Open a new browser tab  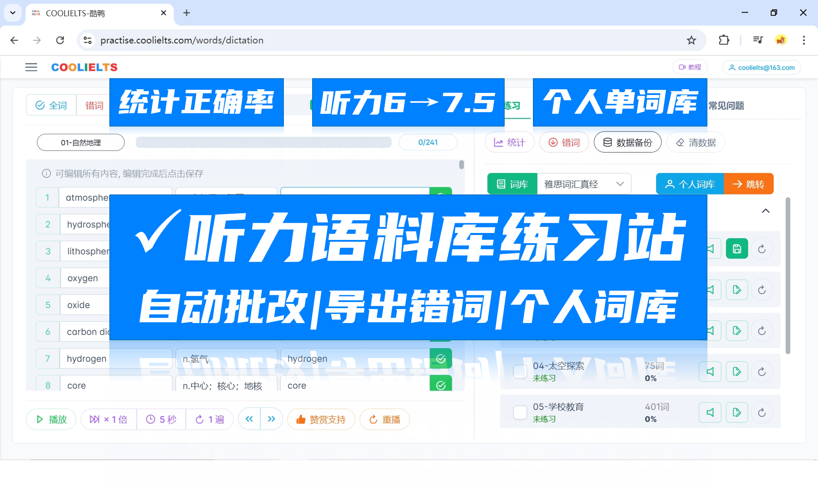[186, 13]
